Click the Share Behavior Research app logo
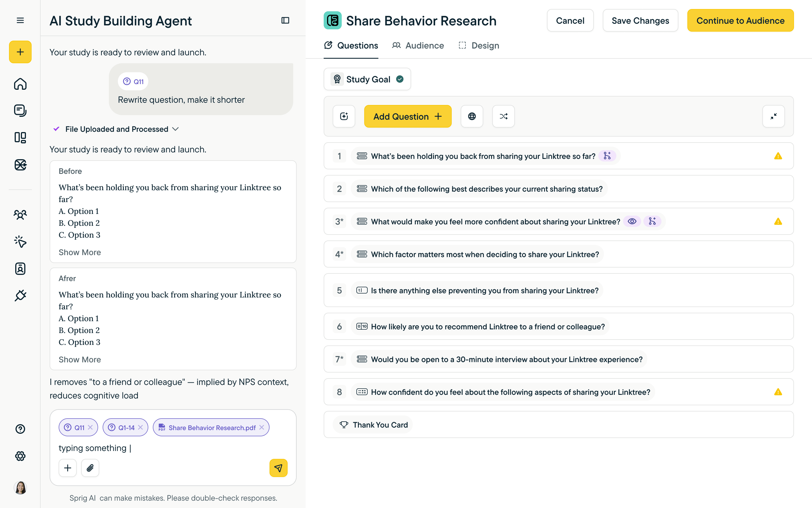 point(332,21)
